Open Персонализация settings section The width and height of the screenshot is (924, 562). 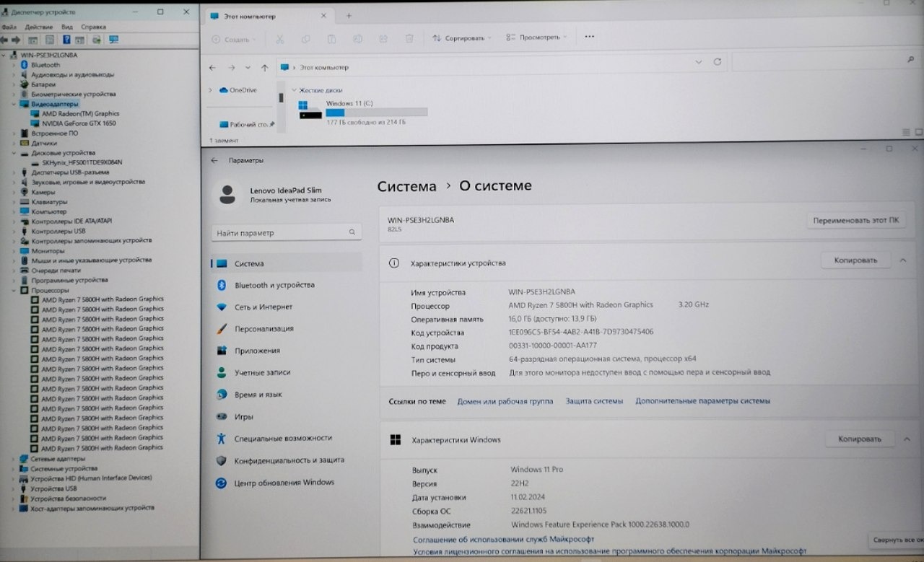pyautogui.click(x=287, y=329)
